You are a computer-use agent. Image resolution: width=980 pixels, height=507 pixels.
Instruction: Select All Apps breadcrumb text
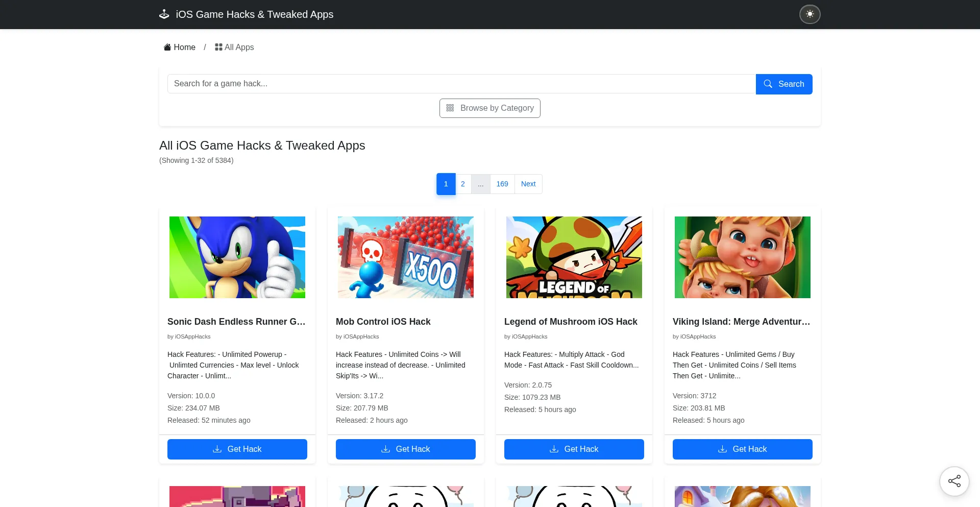click(x=239, y=47)
